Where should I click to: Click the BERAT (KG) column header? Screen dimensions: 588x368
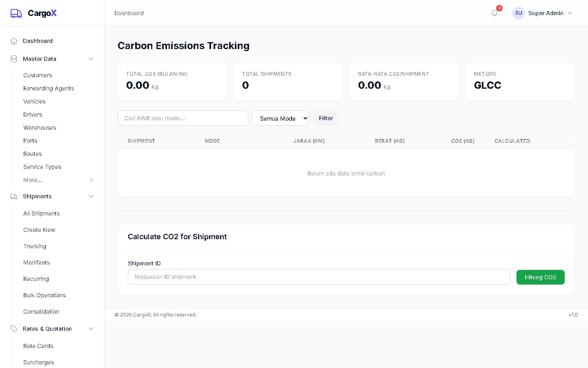click(x=390, y=141)
